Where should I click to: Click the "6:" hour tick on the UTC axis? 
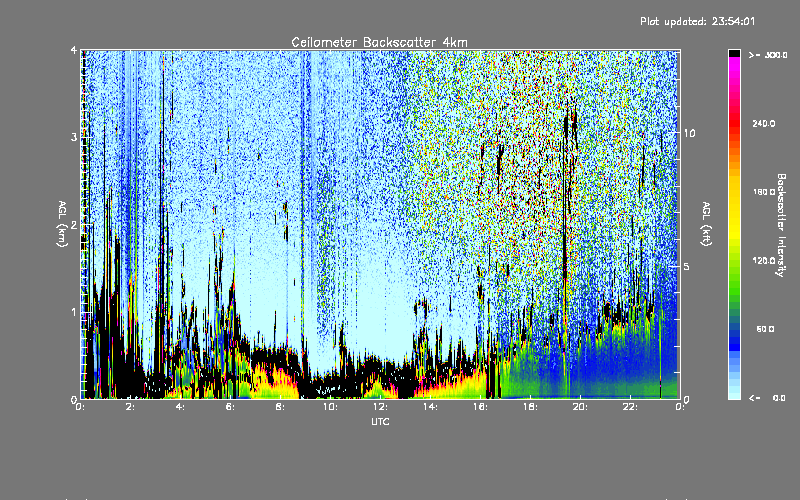(x=230, y=407)
